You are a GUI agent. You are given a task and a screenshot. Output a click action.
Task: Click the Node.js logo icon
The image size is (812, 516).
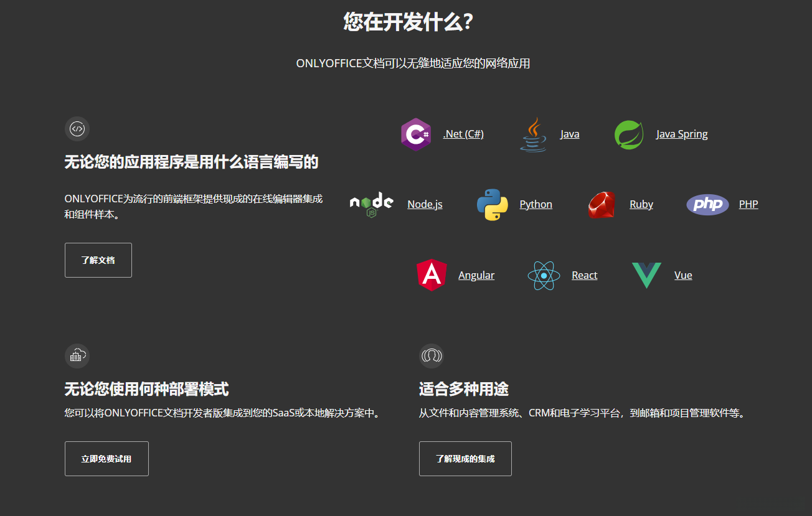click(371, 204)
